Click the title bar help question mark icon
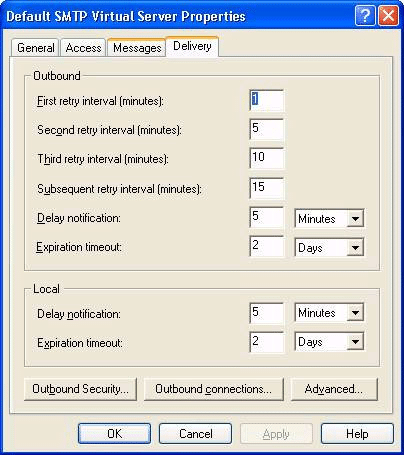The width and height of the screenshot is (405, 455). (x=365, y=15)
